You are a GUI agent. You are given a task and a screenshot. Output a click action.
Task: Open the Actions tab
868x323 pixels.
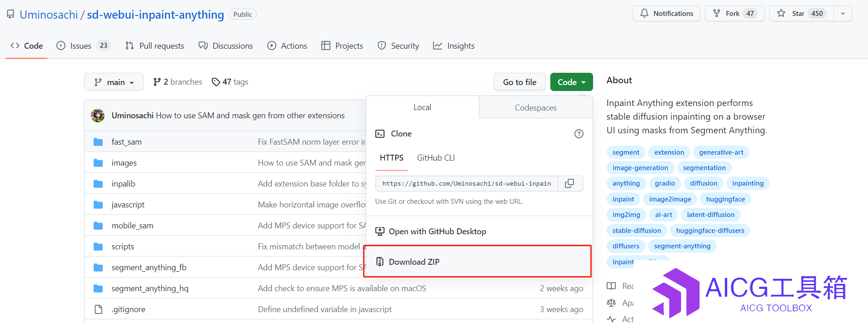tap(287, 46)
